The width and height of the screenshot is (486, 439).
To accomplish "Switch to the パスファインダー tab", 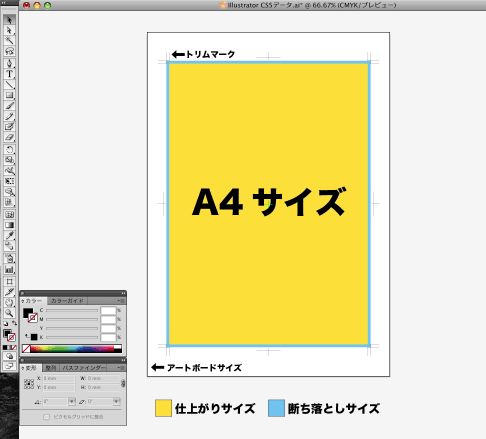I will point(84,368).
